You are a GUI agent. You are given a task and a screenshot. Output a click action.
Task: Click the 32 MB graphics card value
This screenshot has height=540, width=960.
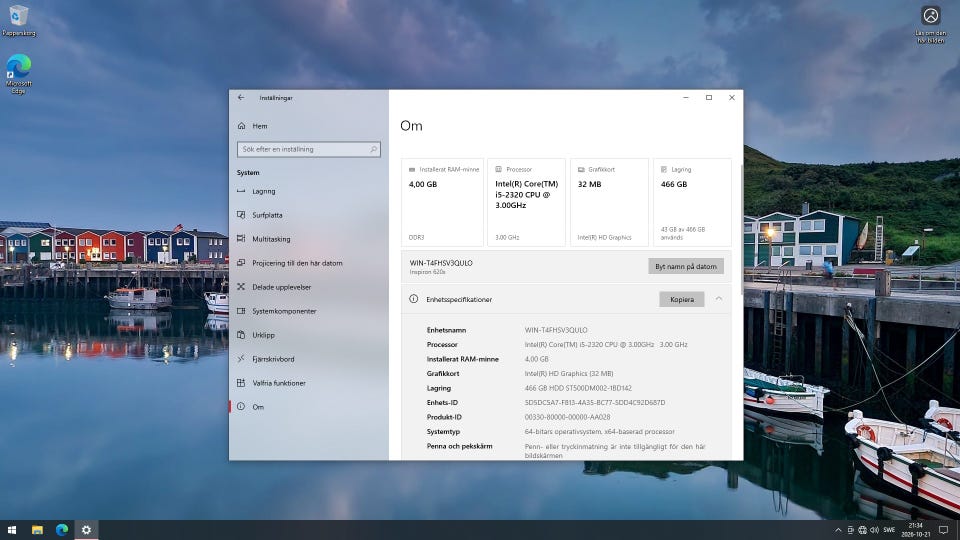tap(589, 184)
